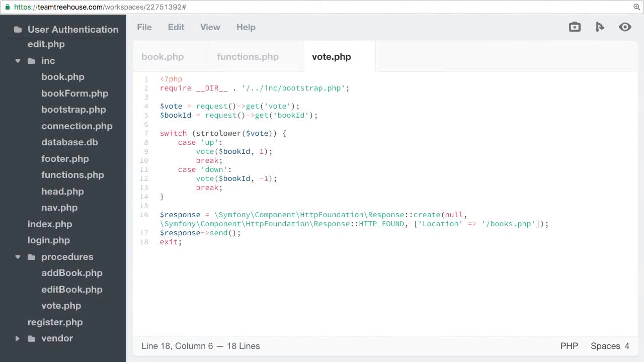Open nav.php in the file tree
The image size is (644, 362).
[59, 208]
